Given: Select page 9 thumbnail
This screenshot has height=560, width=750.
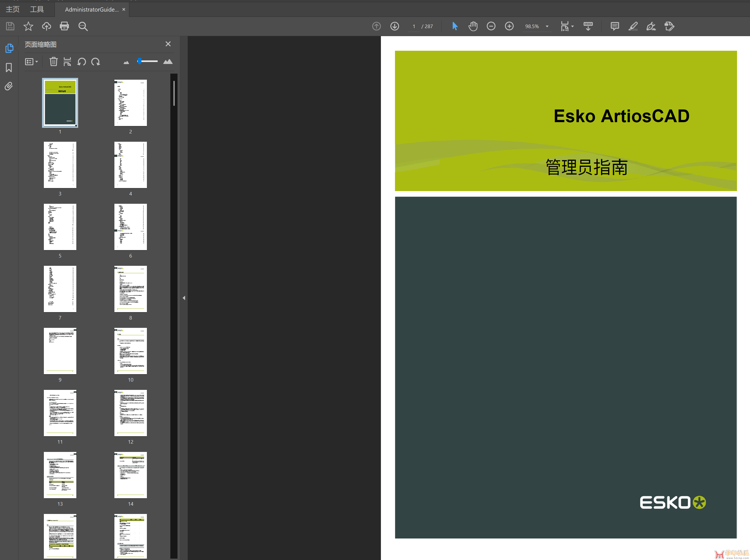Looking at the screenshot, I should [60, 351].
